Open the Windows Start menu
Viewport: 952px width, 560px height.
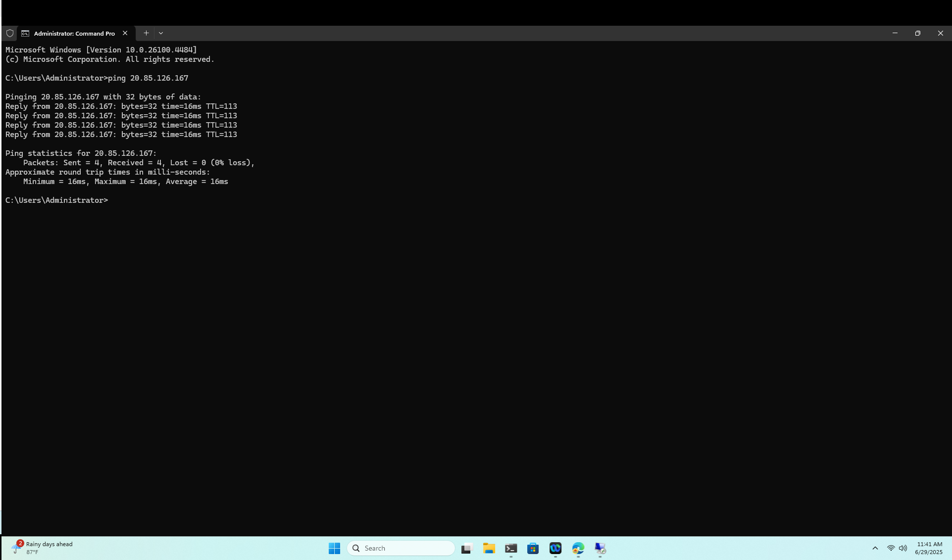(335, 548)
